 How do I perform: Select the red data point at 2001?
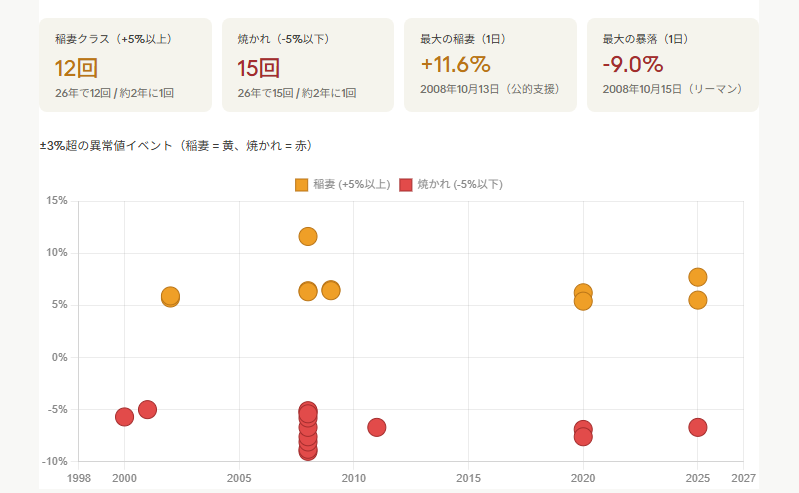pos(147,409)
